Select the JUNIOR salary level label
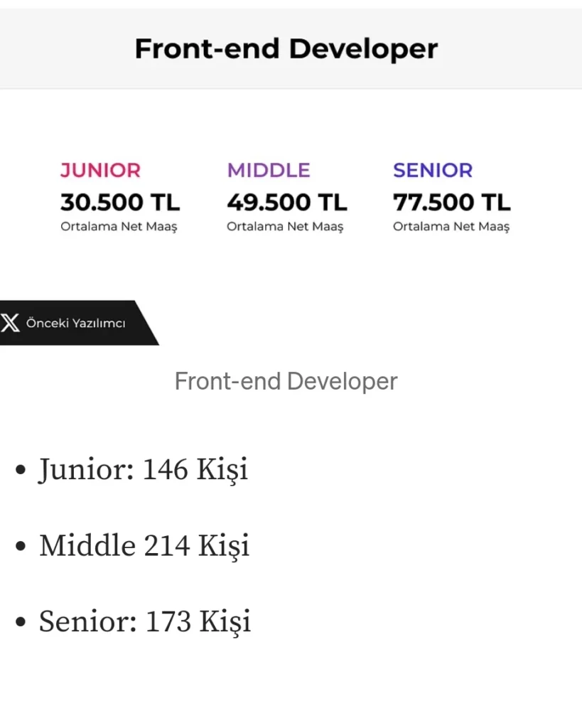 coord(100,171)
